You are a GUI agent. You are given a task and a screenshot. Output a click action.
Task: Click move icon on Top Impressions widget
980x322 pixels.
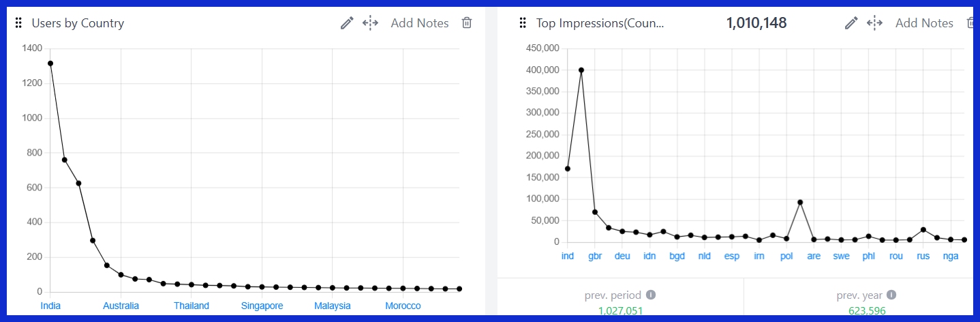click(874, 23)
